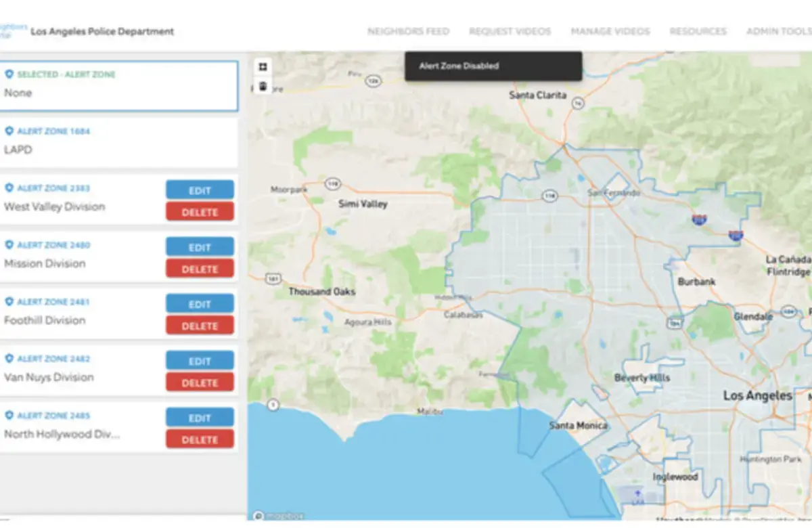Click the Foothill Division name
The width and height of the screenshot is (812, 528).
click(45, 320)
